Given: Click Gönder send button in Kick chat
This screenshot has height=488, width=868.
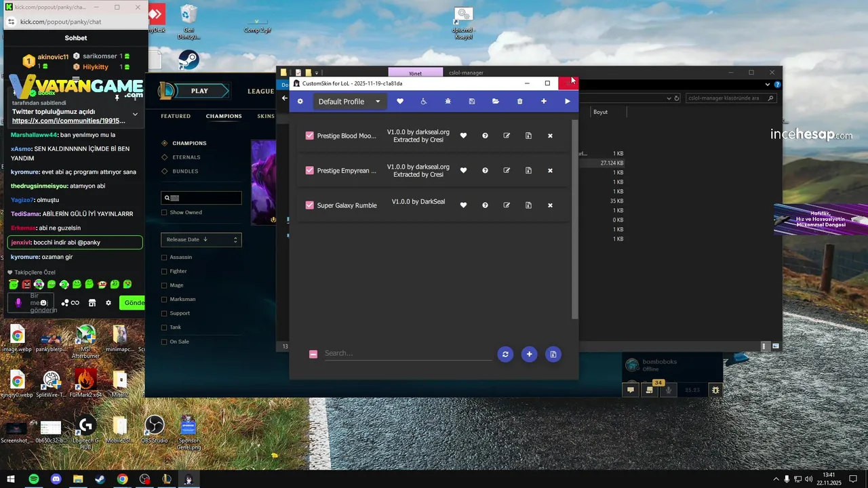Looking at the screenshot, I should 133,303.
